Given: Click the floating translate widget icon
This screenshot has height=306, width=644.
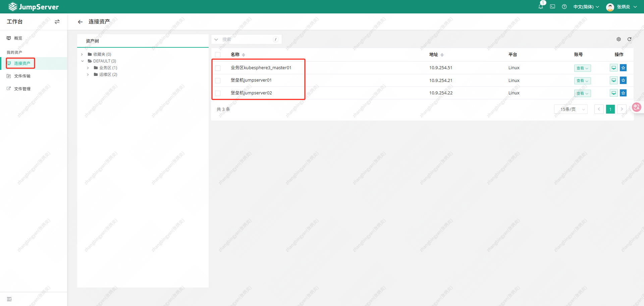Looking at the screenshot, I should [636, 107].
